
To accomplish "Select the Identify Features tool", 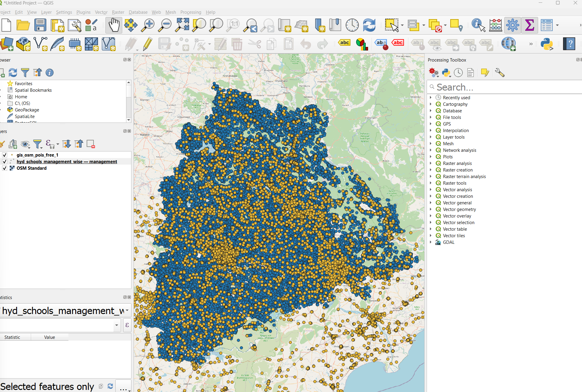I will tap(478, 25).
